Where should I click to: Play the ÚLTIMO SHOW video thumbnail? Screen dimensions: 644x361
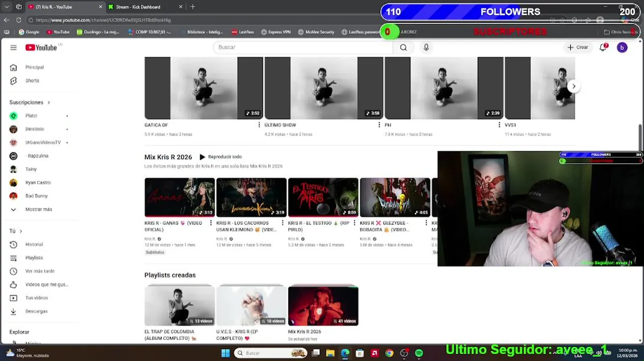[324, 88]
